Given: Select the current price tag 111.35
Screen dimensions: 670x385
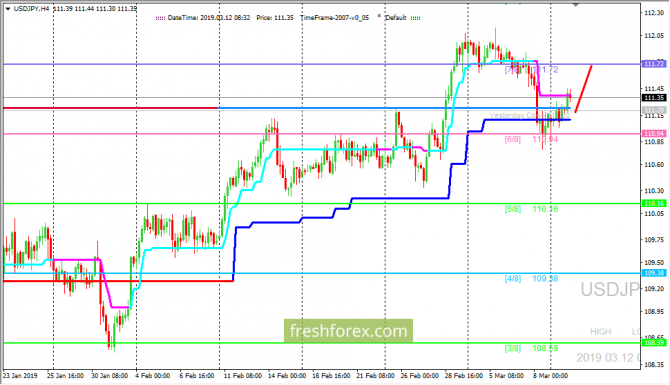Looking at the screenshot, I should [654, 98].
